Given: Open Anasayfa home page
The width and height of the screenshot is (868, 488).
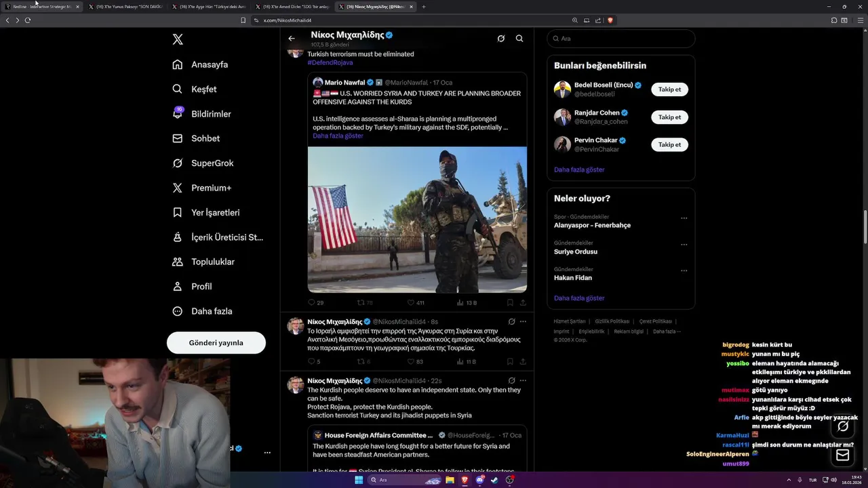Looking at the screenshot, I should [200, 64].
